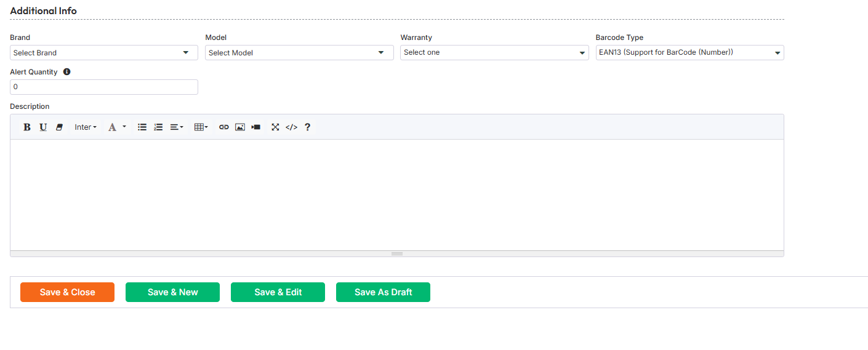Toggle fullscreen mode for the editor
The width and height of the screenshot is (868, 350).
tap(275, 127)
